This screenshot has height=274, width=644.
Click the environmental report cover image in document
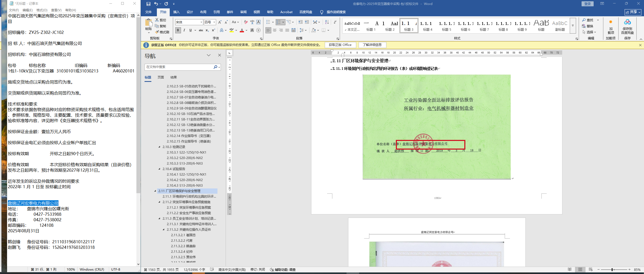[437, 127]
